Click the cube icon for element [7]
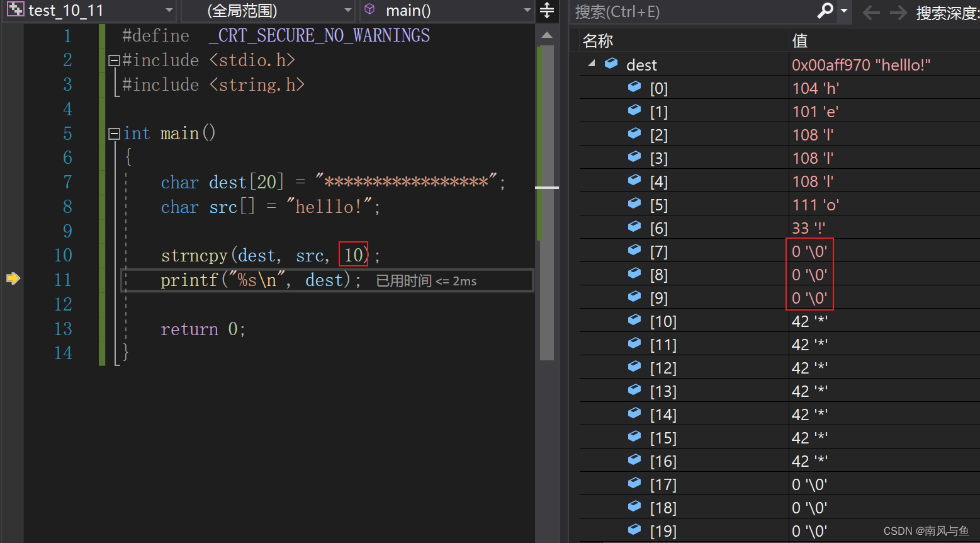 click(x=634, y=250)
